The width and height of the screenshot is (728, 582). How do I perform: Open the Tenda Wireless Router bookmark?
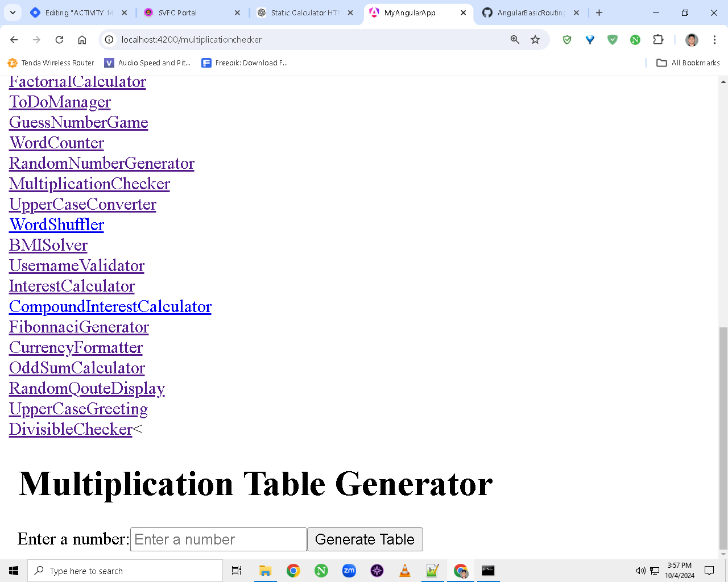tap(51, 63)
